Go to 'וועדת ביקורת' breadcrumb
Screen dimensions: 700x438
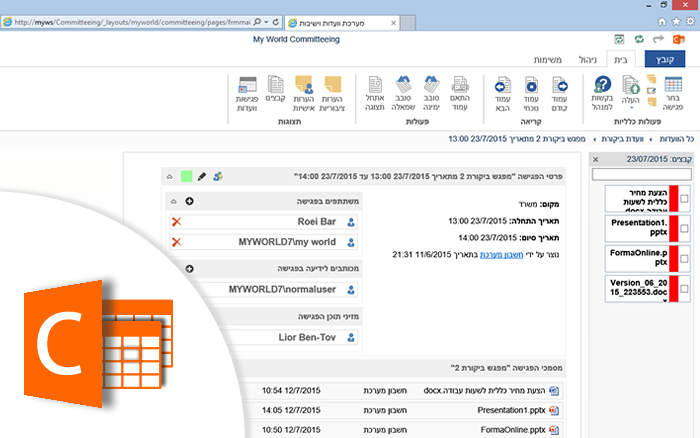point(623,139)
